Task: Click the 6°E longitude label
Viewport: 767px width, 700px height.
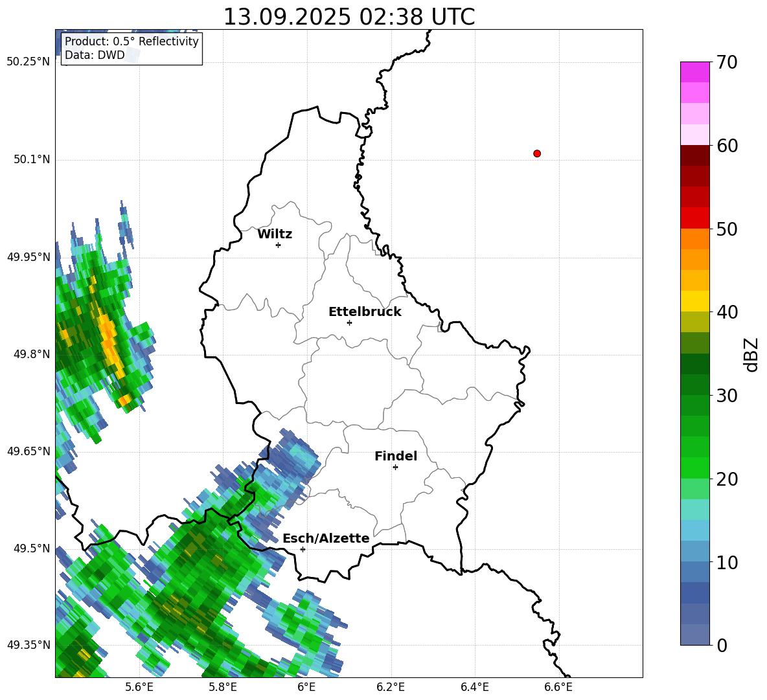Action: tap(306, 687)
